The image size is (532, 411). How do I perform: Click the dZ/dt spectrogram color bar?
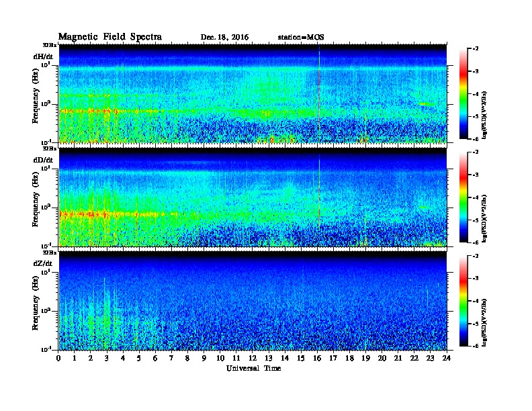[x=463, y=301]
